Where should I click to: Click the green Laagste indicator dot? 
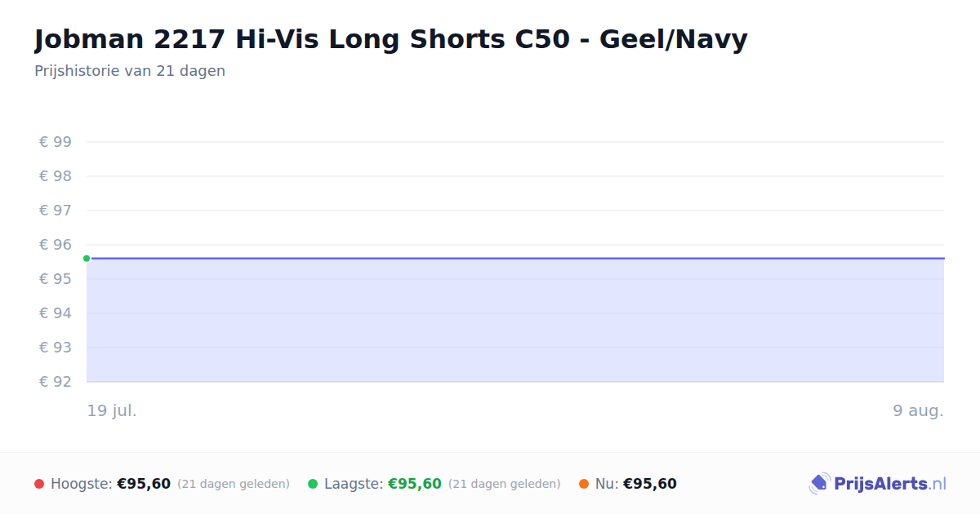coord(313,484)
